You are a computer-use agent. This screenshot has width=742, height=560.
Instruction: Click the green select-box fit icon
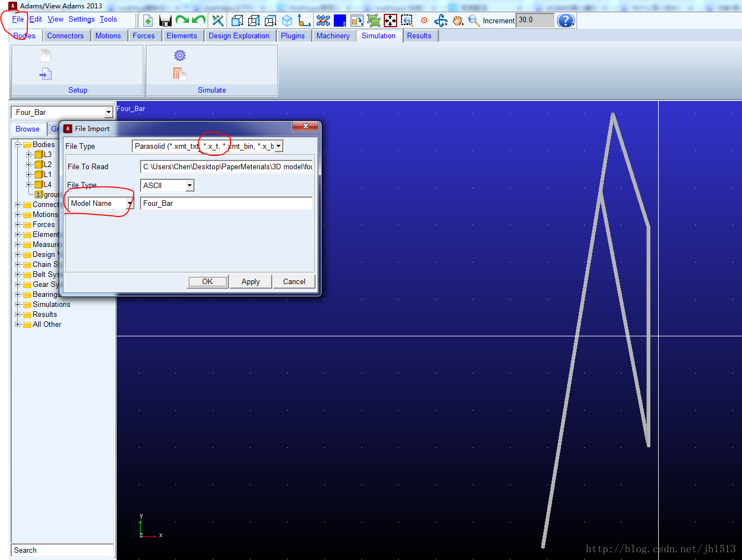click(374, 21)
